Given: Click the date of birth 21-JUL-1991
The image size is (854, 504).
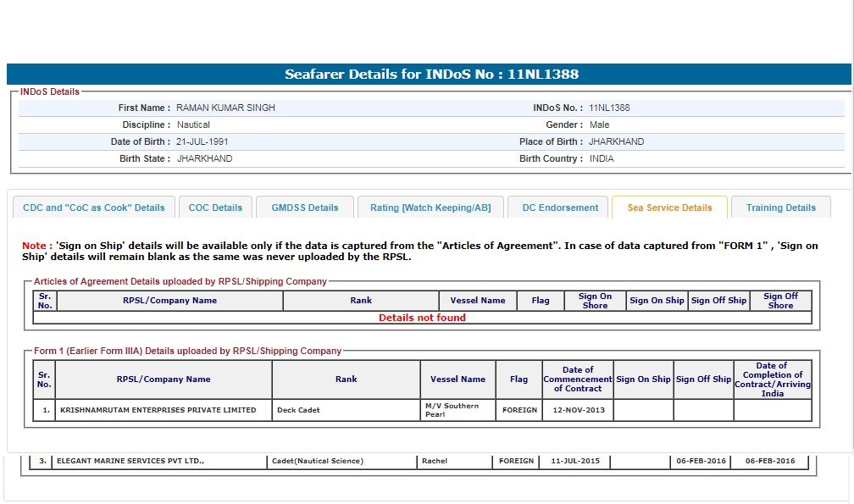Looking at the screenshot, I should pyautogui.click(x=202, y=142).
